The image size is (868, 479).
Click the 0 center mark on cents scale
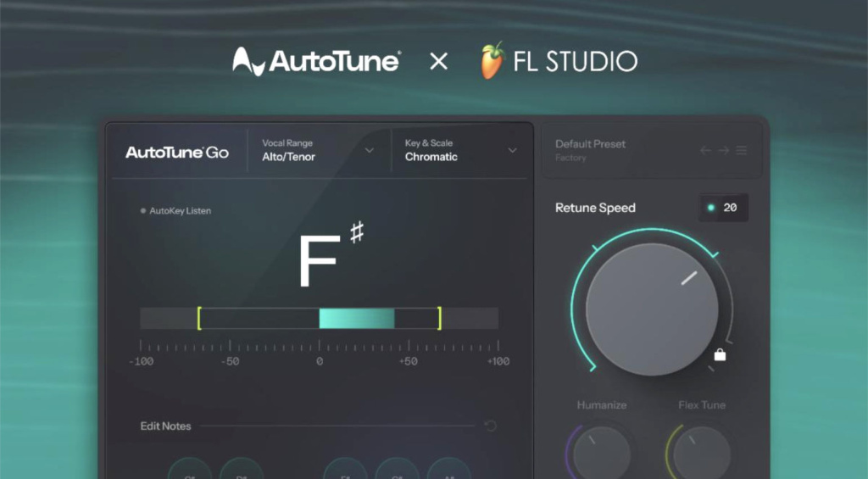point(320,361)
